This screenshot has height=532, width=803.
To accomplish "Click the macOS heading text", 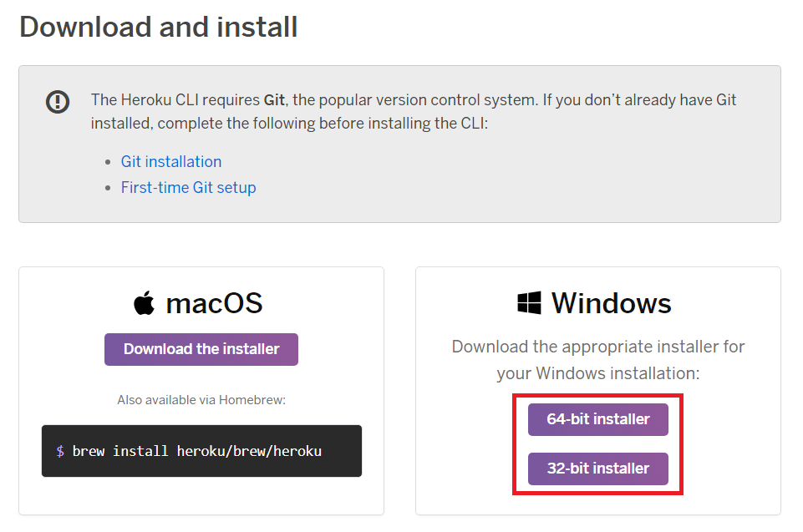I will coord(214,303).
